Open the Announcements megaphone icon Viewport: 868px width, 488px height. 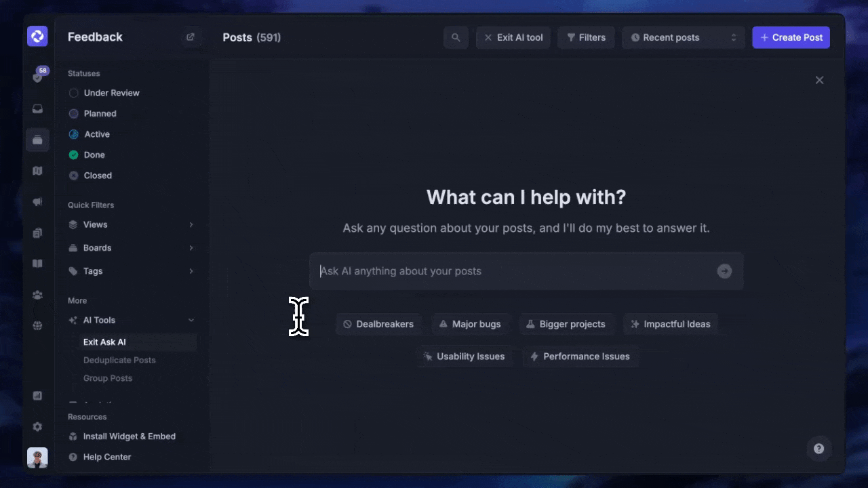(37, 201)
